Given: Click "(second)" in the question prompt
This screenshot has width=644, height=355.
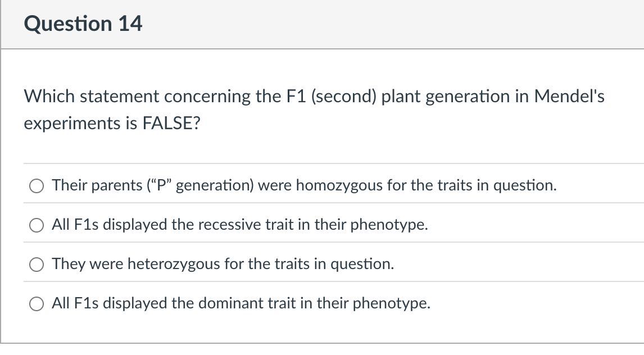Looking at the screenshot, I should [x=344, y=97].
